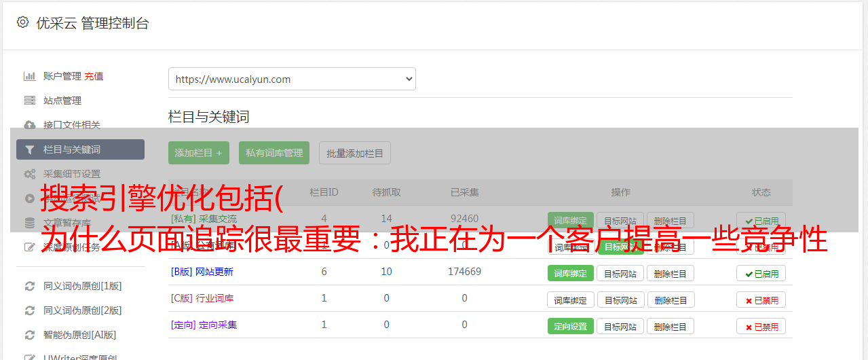This screenshot has height=360, width=868.
Task: Click the 状态 column header
Action: [761, 192]
